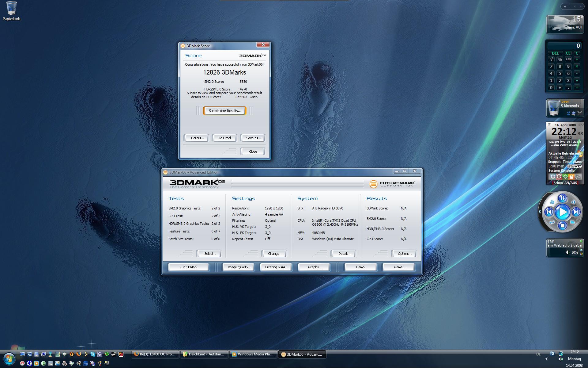This screenshot has height=368, width=588.
Task: Expand media gadget with left chevron
Action: (540, 212)
